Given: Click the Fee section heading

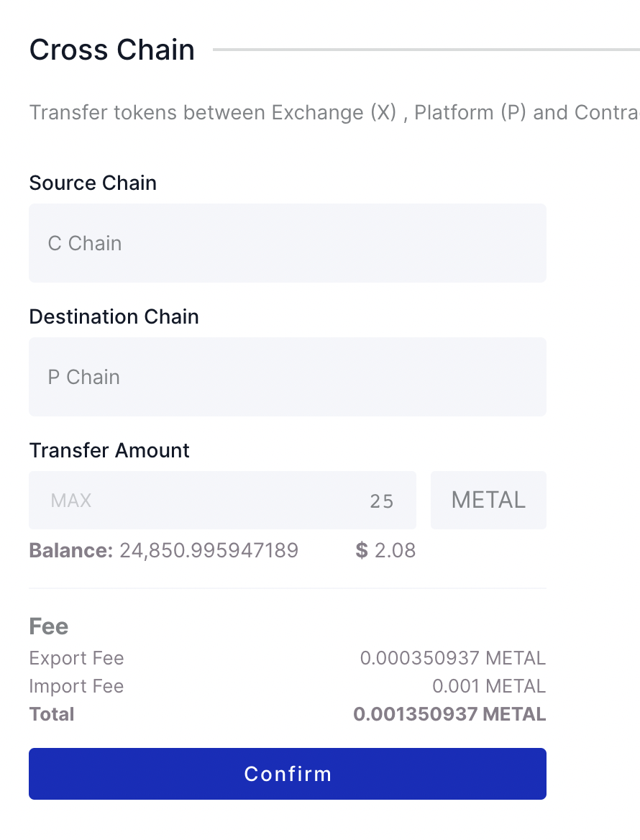Looking at the screenshot, I should 48,626.
